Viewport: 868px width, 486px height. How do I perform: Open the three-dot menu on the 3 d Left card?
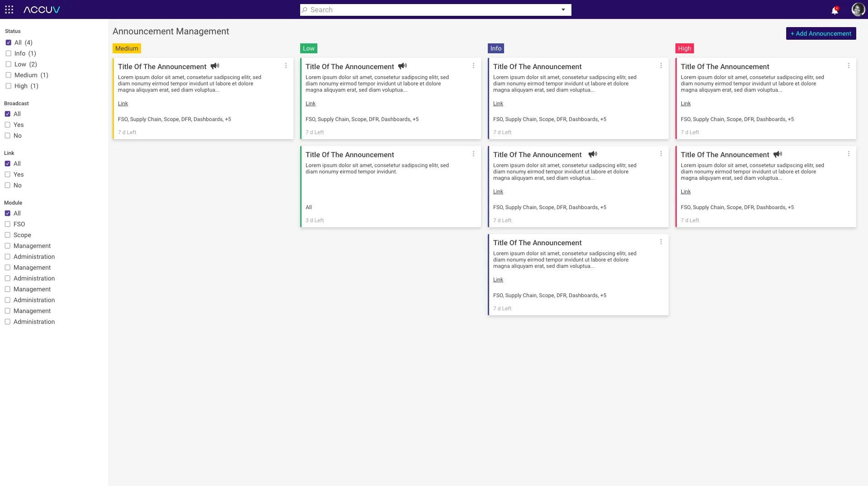[473, 154]
